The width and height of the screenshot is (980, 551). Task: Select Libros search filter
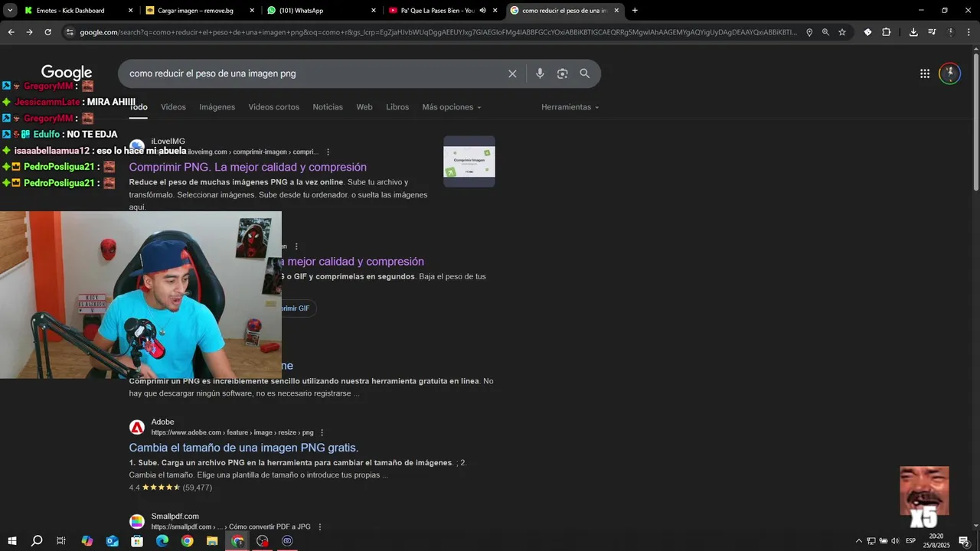pyautogui.click(x=397, y=107)
